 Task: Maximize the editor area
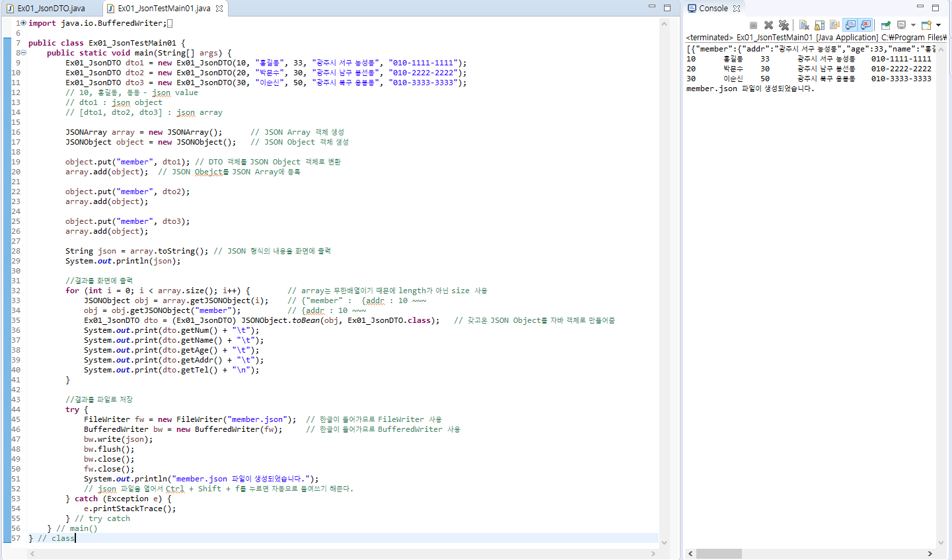[667, 8]
